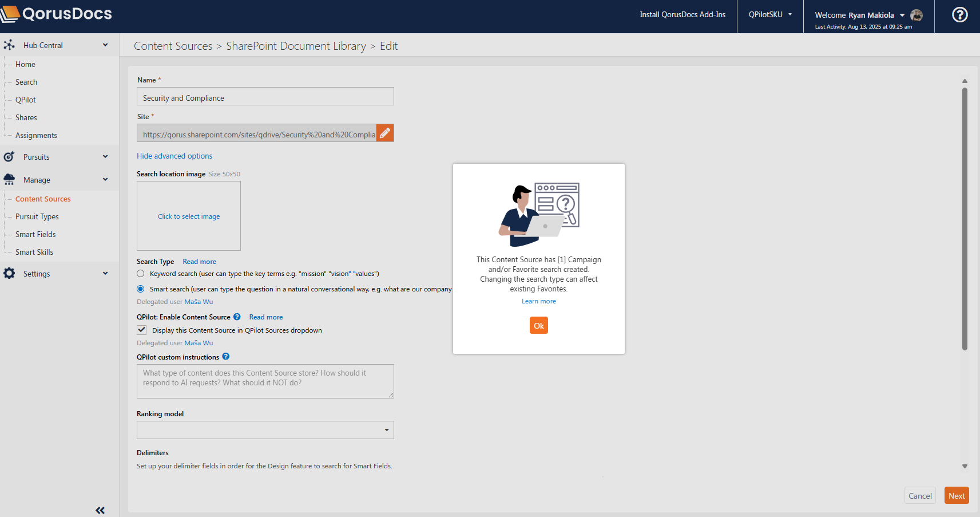The image size is (980, 517).
Task: Click the info icon beside QPilot custom instructions
Action: click(225, 356)
